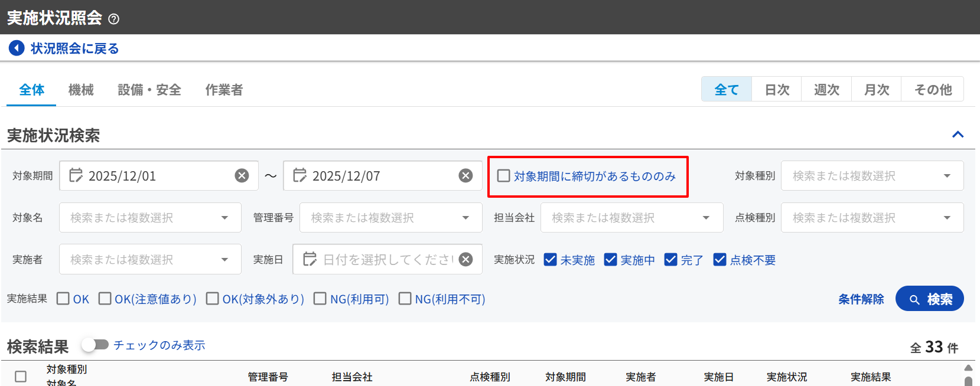Toggle the チェックのみ表示 switch

coord(95,345)
